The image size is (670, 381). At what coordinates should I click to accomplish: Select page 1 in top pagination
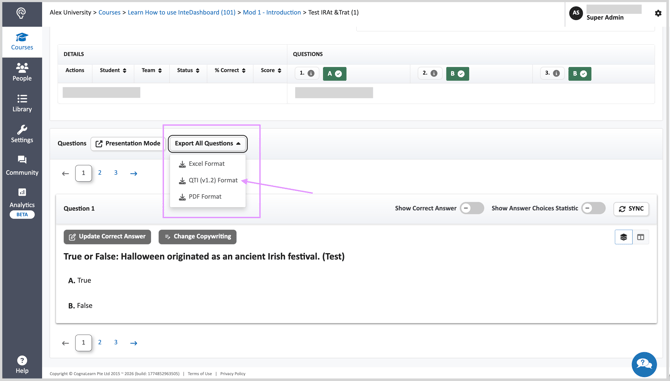click(x=83, y=173)
